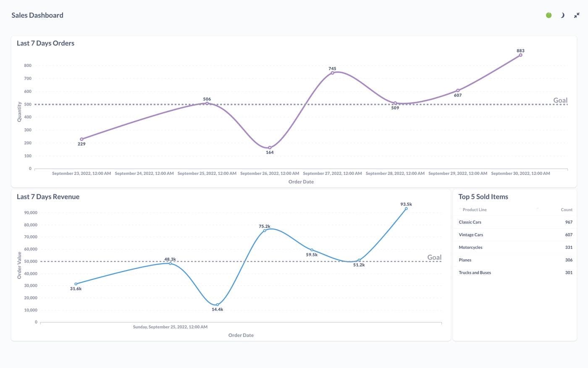Click the 75.2k data point on revenue chart

pyautogui.click(x=265, y=230)
